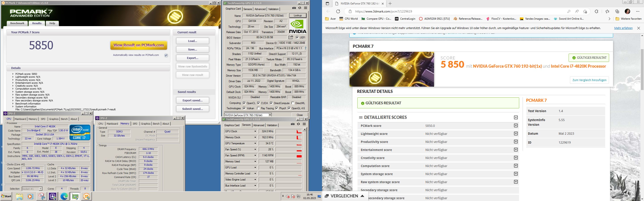Toggle the OpenCL checkbox

[x=244, y=103]
